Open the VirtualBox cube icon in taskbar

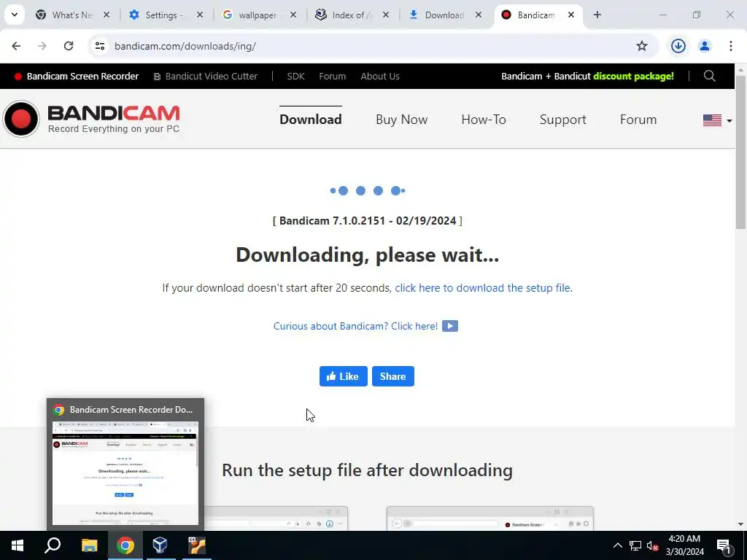pos(160,545)
